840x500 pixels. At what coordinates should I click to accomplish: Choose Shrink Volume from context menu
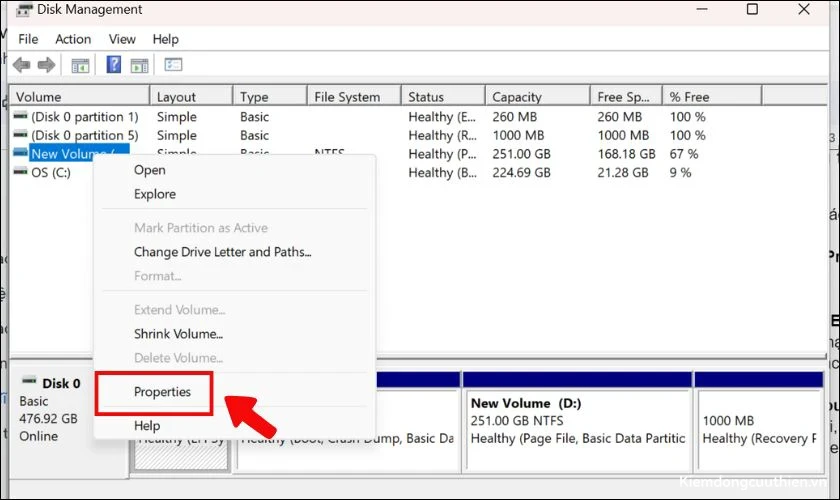[178, 334]
